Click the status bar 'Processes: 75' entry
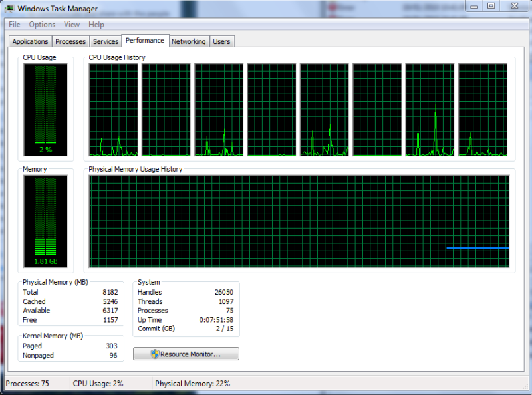The width and height of the screenshot is (532, 395). [x=27, y=384]
